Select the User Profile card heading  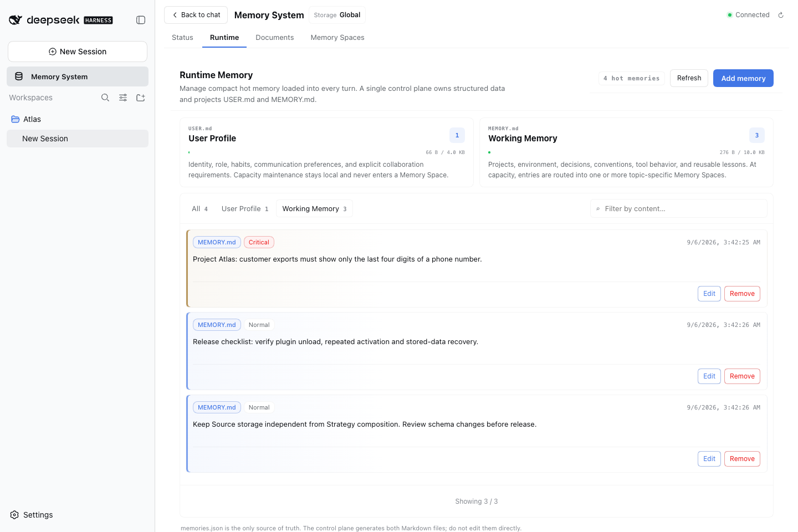coord(212,139)
